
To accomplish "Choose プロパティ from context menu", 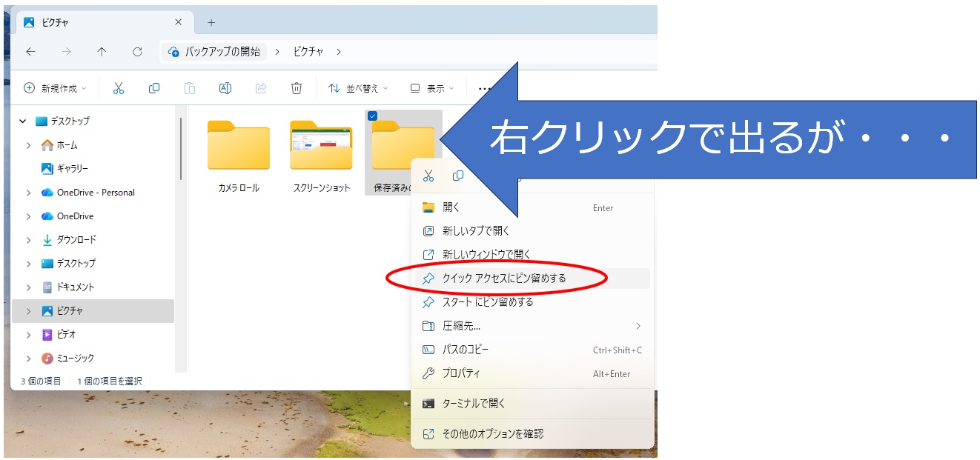I will [461, 373].
